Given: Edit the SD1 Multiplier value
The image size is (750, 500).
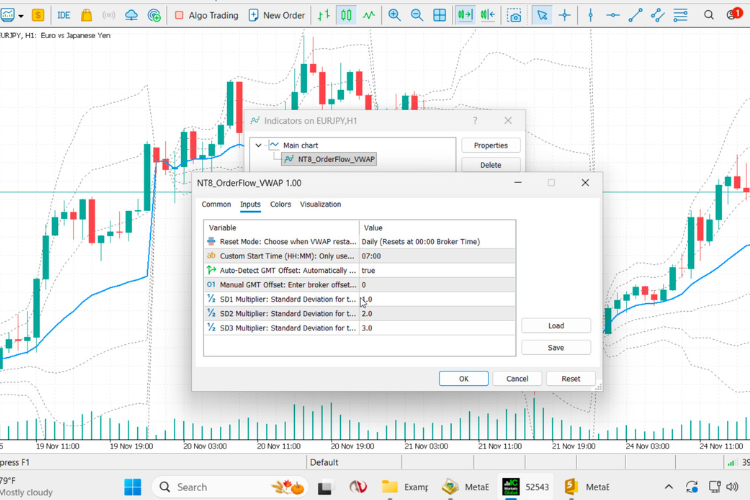Looking at the screenshot, I should 437,299.
